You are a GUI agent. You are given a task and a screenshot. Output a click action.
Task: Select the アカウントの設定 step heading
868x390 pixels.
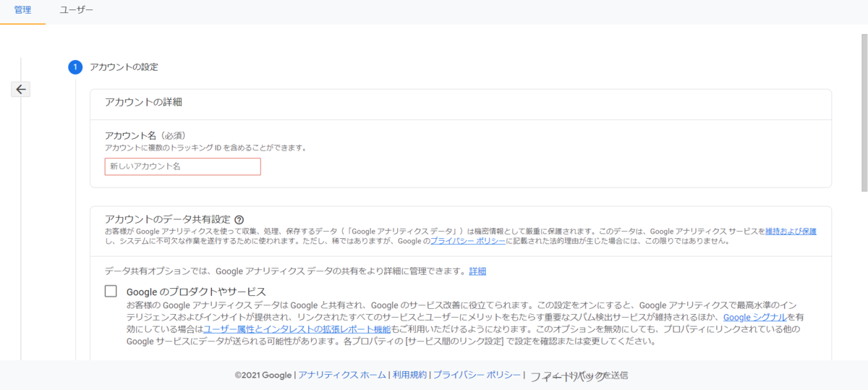pos(124,67)
